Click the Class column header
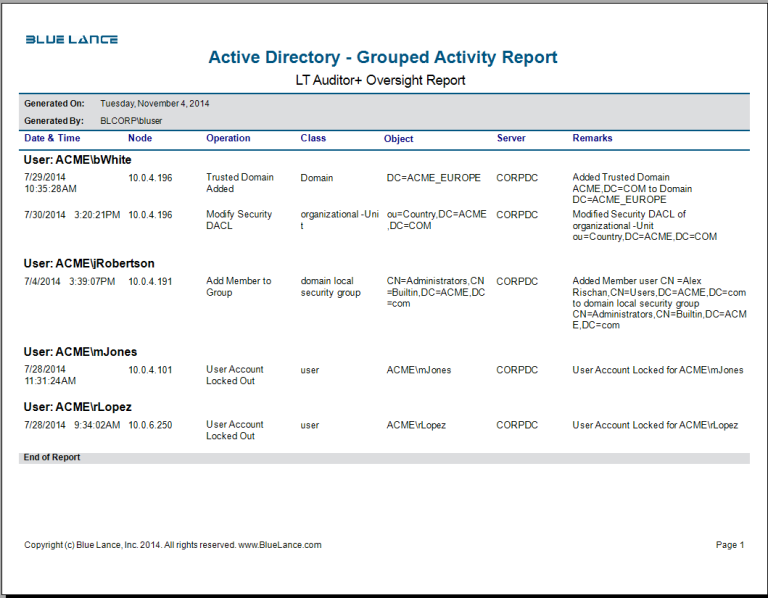Viewport: 768px width, 598px height. [313, 138]
